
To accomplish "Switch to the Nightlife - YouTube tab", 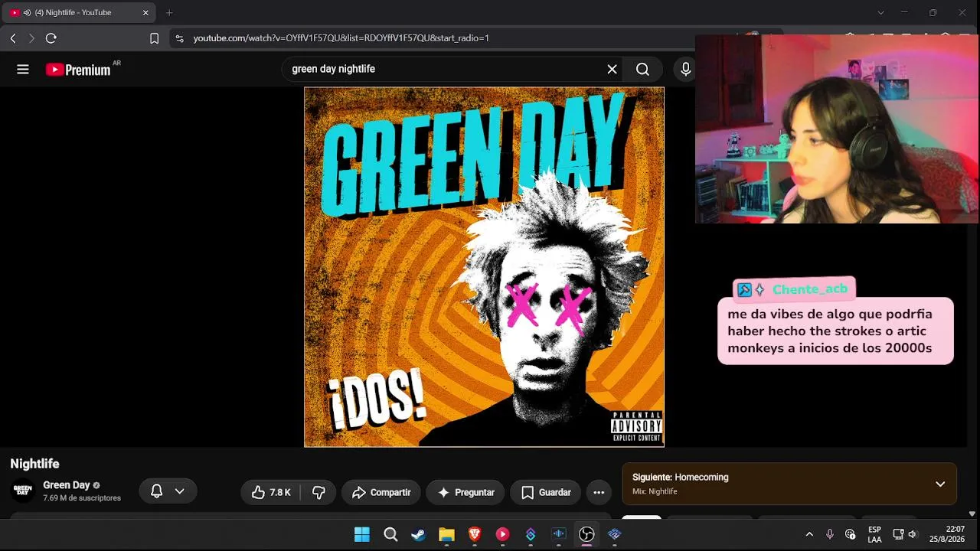I will coord(79,12).
